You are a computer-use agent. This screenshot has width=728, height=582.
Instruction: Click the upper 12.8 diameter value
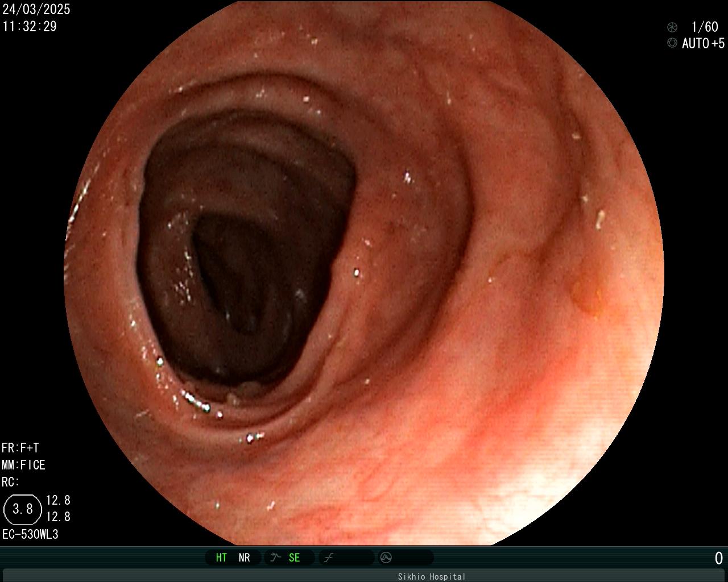pyautogui.click(x=58, y=500)
